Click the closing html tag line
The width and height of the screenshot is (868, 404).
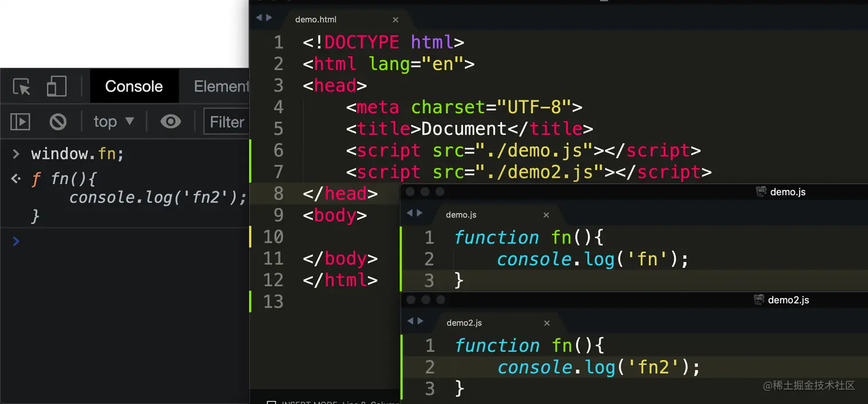pos(340,280)
